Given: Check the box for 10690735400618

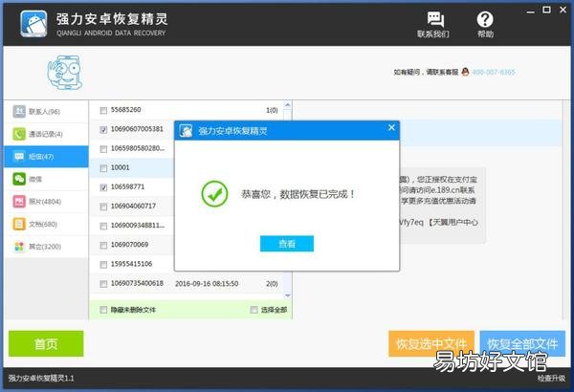Looking at the screenshot, I should [x=103, y=284].
